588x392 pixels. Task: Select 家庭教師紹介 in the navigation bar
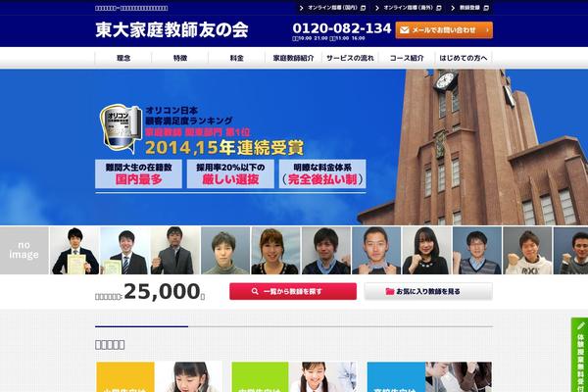(293, 58)
